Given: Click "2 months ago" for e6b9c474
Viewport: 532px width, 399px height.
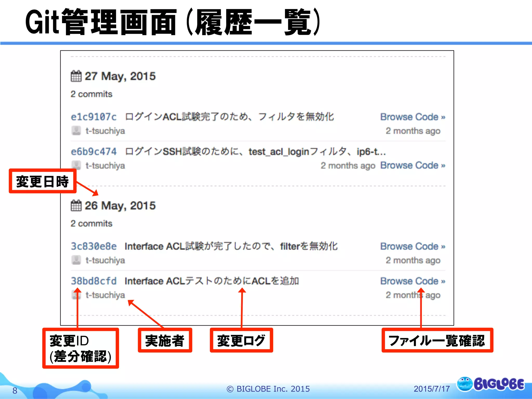Looking at the screenshot, I should coord(348,166).
